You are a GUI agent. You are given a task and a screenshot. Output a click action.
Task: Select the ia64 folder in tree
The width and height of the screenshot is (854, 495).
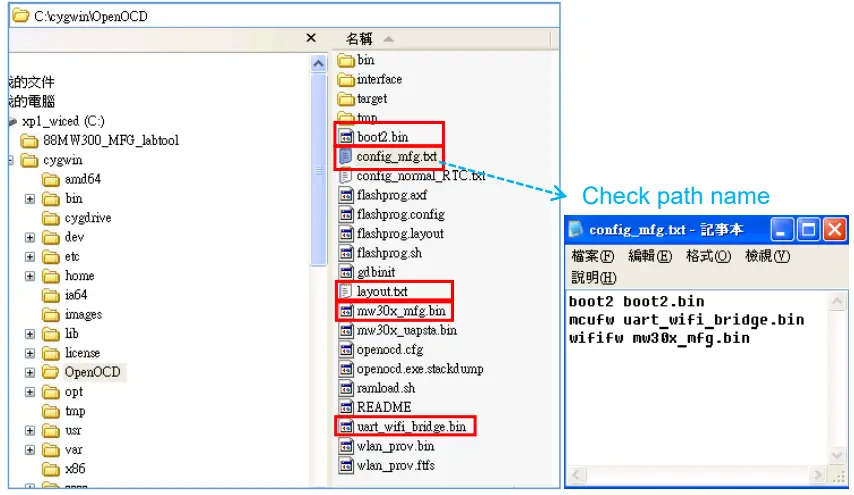pos(76,295)
